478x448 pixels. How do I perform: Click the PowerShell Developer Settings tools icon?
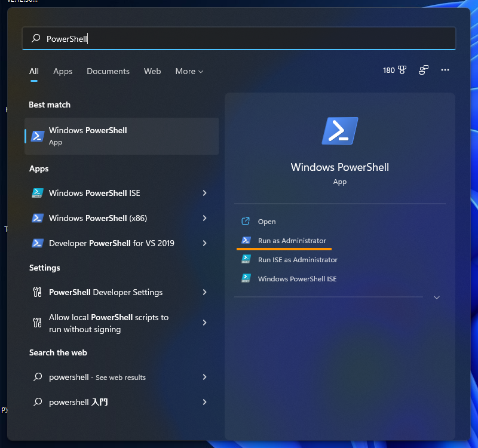[38, 292]
